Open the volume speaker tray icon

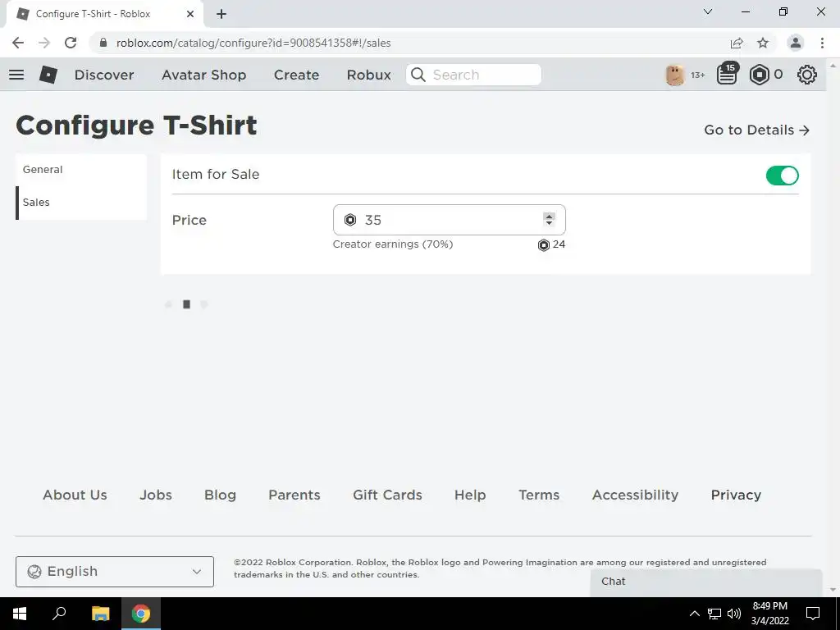coord(734,614)
